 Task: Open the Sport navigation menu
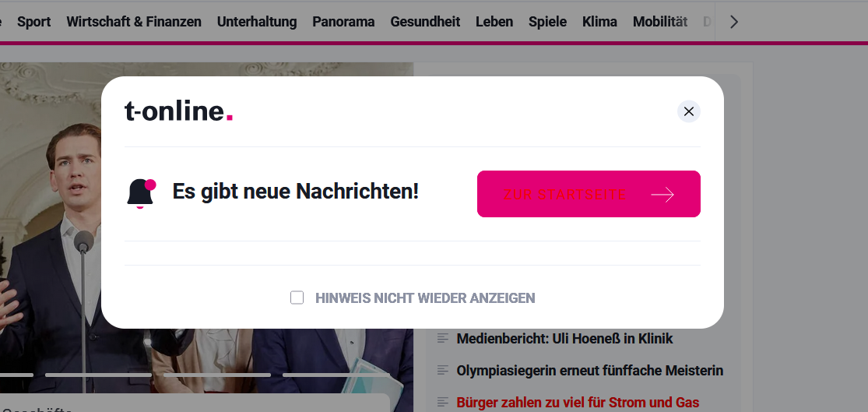click(x=33, y=22)
